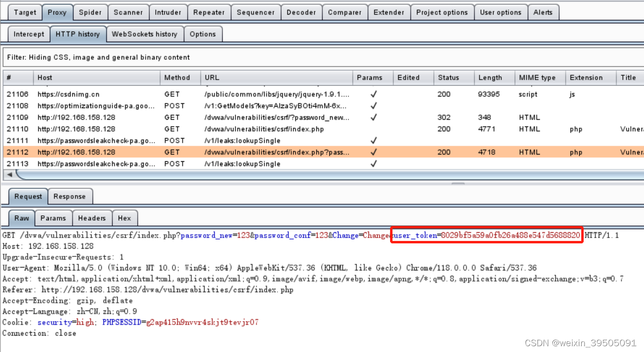Image resolution: width=644 pixels, height=352 pixels.
Task: Sort history by Method column
Action: tap(180, 77)
